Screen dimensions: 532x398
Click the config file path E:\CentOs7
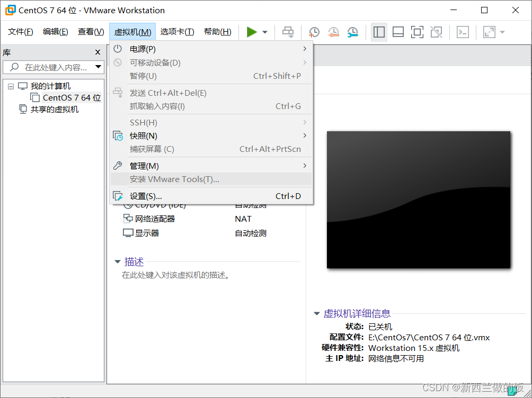(429, 338)
